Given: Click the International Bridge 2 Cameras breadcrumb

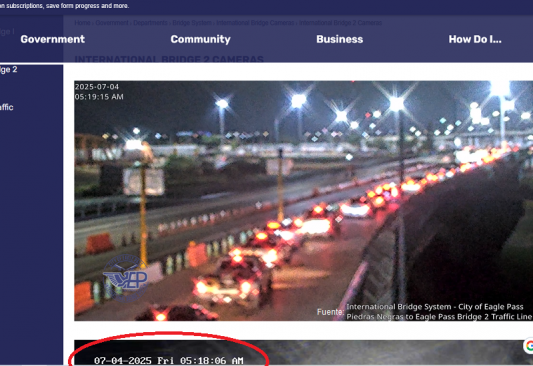Looking at the screenshot, I should click(340, 23).
